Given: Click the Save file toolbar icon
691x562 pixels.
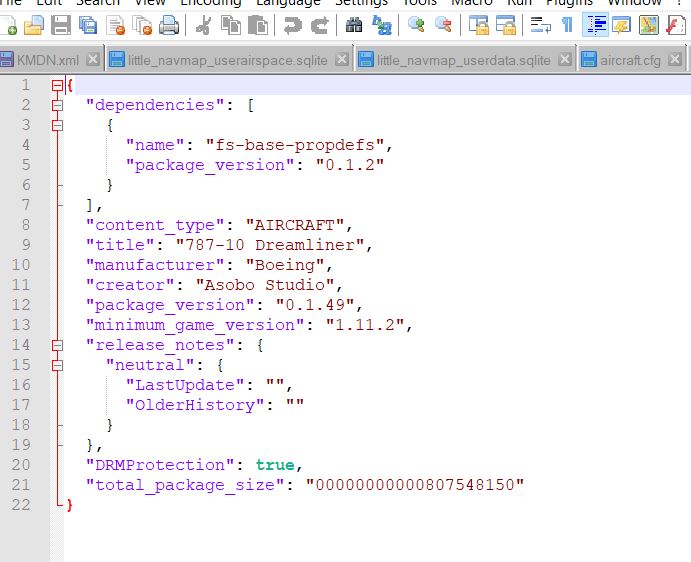Looking at the screenshot, I should pos(61,25).
